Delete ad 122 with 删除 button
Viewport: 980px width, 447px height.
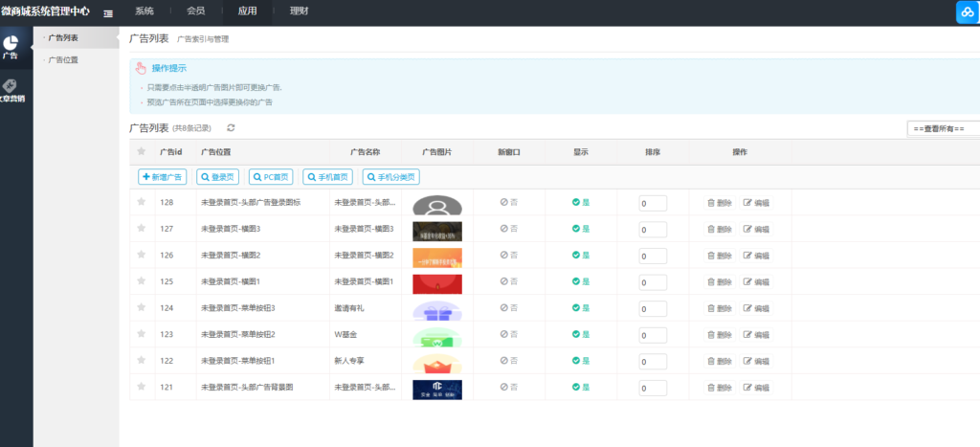(x=720, y=362)
